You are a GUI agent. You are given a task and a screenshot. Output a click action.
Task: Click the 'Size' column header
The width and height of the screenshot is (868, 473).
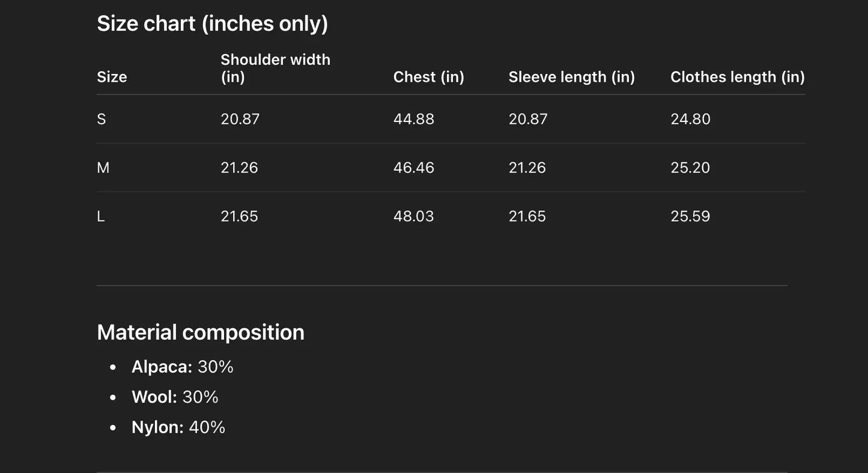[x=112, y=77]
